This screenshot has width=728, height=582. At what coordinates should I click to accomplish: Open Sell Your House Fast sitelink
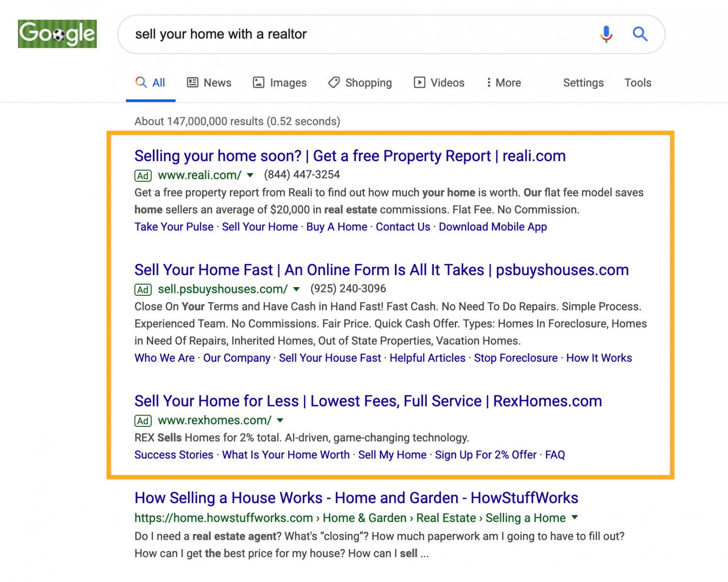[330, 358]
